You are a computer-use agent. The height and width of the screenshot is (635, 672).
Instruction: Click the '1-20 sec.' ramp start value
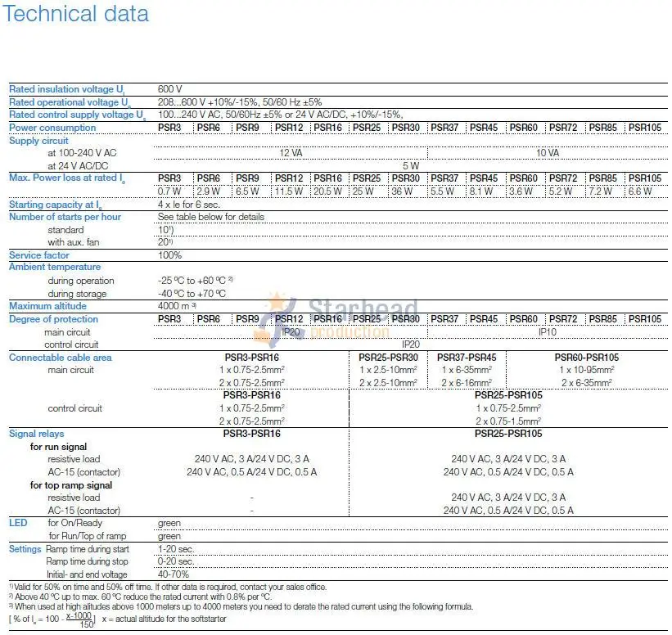[176, 549]
